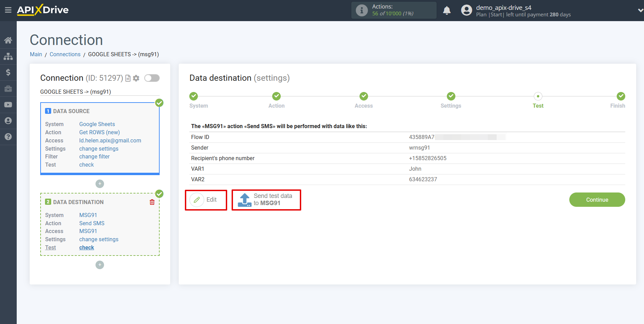Open the billing dollar sidebar icon

point(8,72)
